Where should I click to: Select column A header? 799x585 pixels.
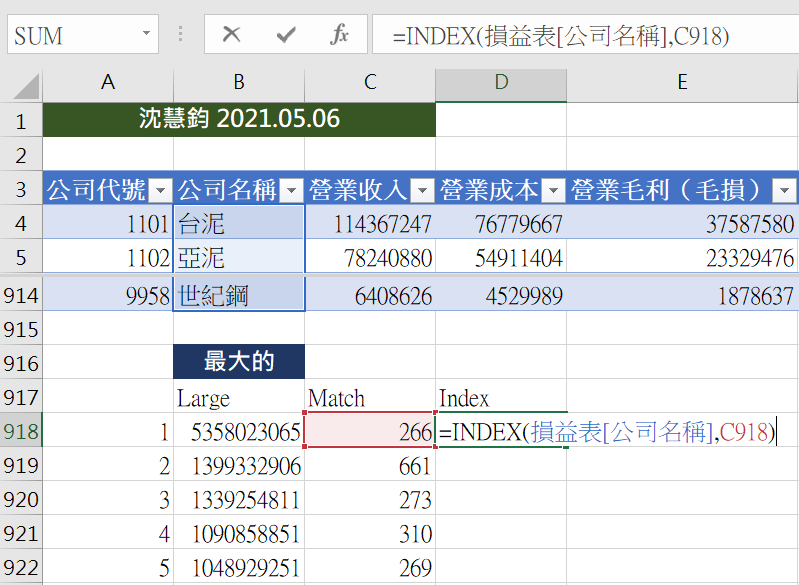[108, 84]
